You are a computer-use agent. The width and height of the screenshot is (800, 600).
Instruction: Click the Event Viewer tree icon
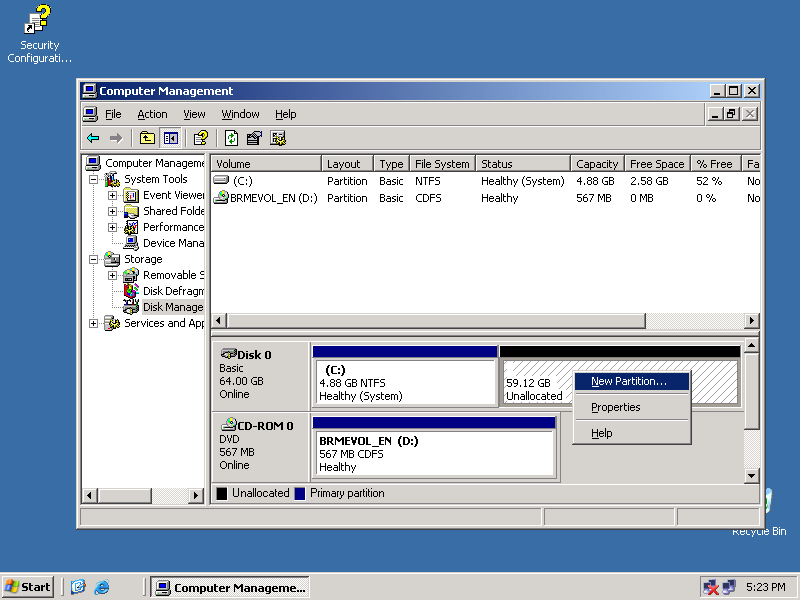tap(131, 195)
